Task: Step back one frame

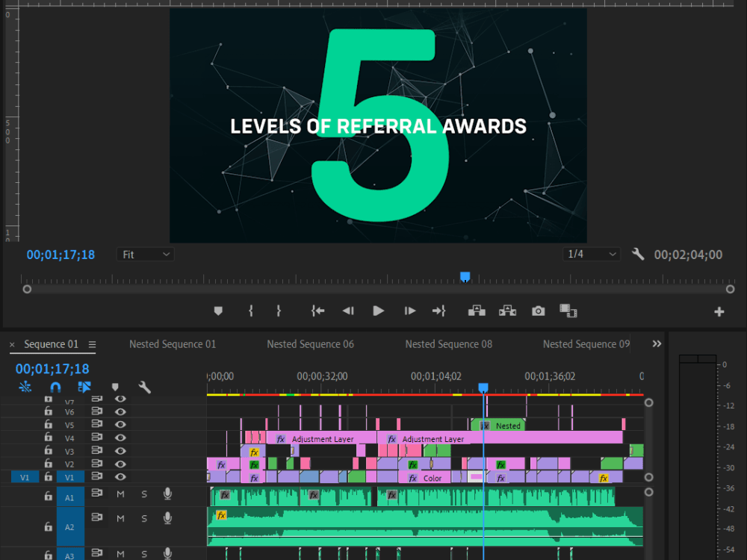Action: point(348,311)
